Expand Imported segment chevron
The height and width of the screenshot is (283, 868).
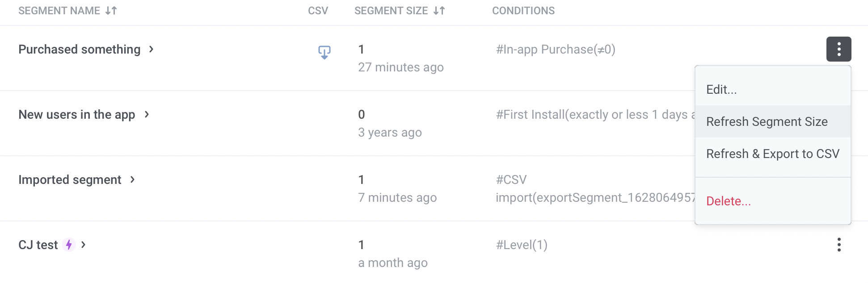click(x=132, y=179)
